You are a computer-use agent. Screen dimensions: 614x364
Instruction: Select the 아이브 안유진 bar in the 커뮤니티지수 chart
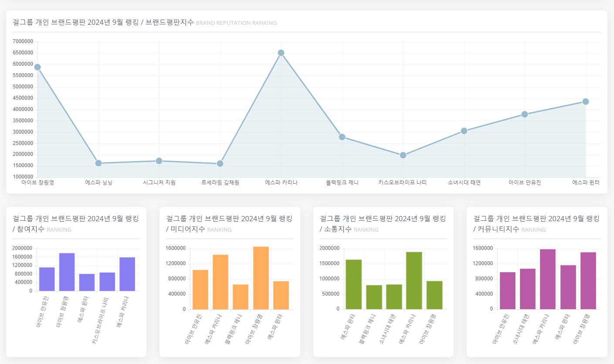[x=508, y=291]
